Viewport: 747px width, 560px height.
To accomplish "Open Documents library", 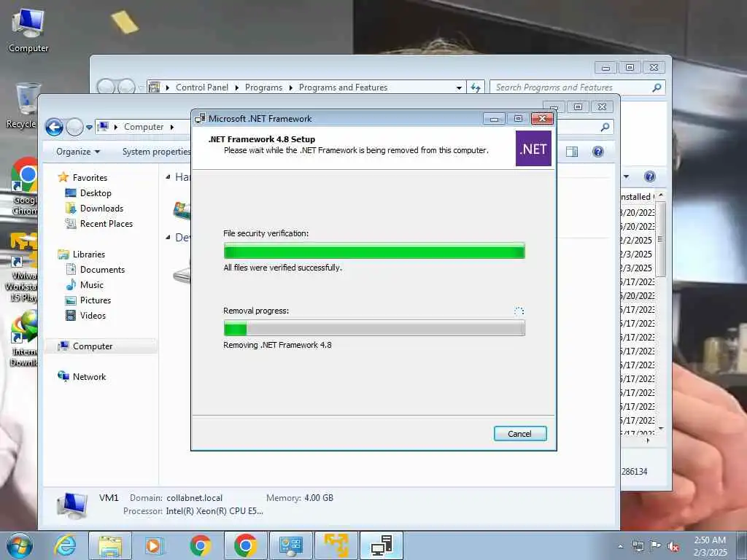I will (x=102, y=270).
